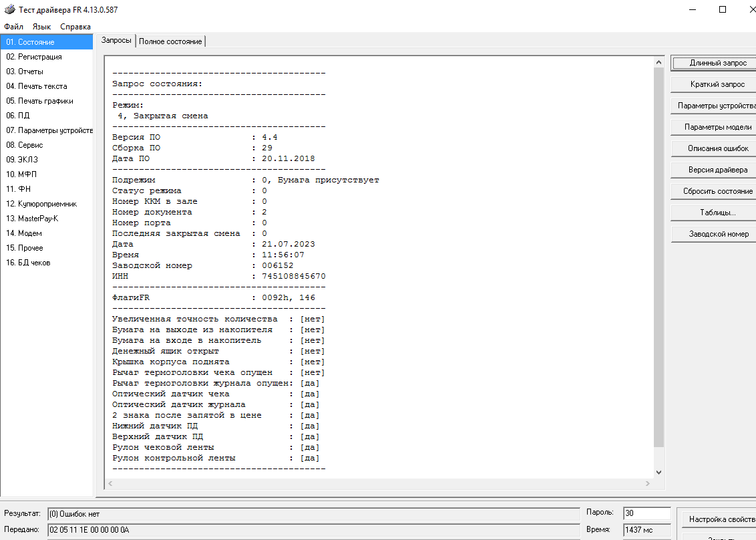Click the driver test app icon in title bar
756x540 pixels.
pos(9,9)
